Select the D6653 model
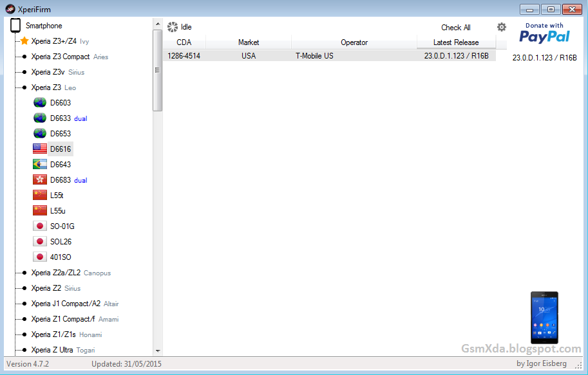This screenshot has width=588, height=375. 61,133
